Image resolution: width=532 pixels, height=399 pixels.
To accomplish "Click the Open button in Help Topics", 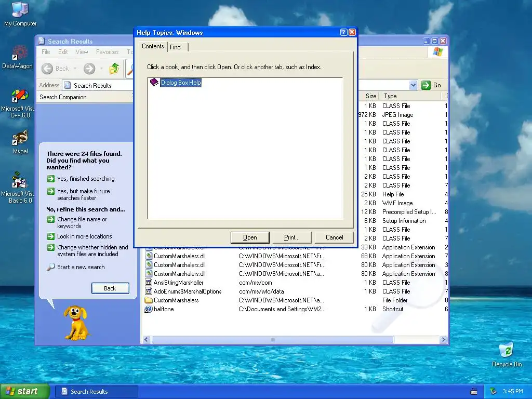I will [250, 237].
